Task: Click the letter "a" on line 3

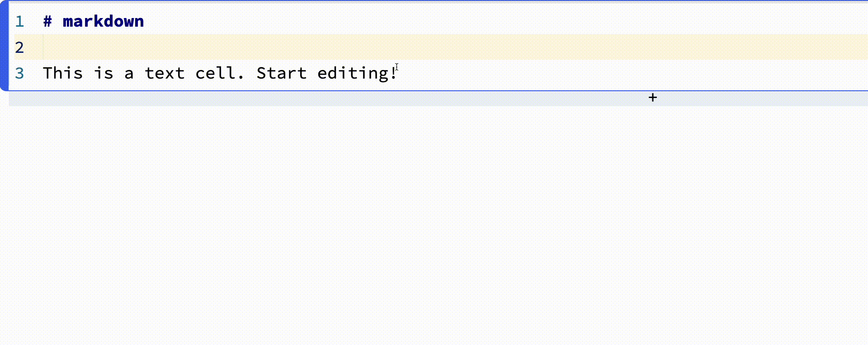Action: [x=129, y=73]
